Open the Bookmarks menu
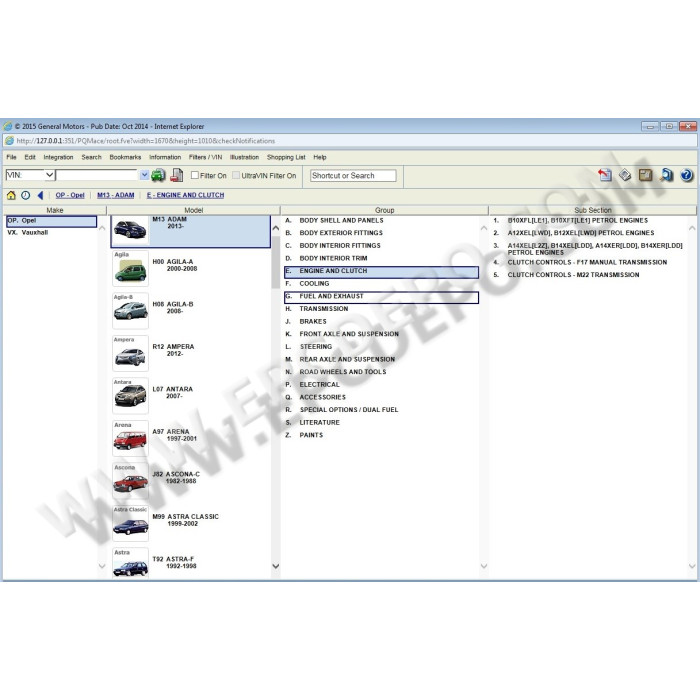The width and height of the screenshot is (700, 700). tap(125, 157)
